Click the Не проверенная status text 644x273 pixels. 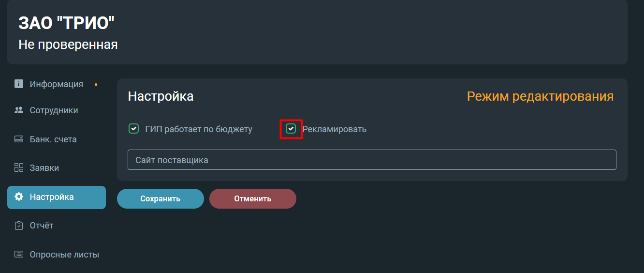68,45
